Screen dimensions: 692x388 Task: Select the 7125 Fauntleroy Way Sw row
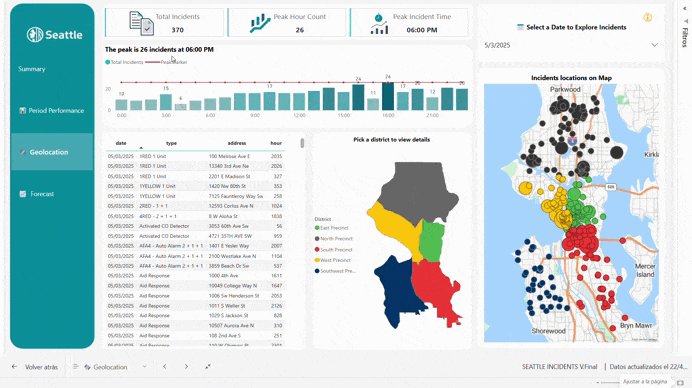(195, 196)
